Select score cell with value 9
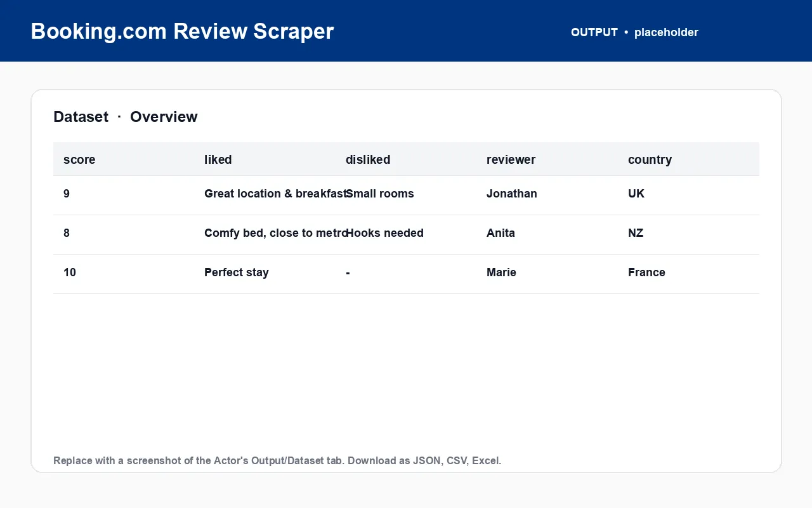812x508 pixels. (67, 194)
